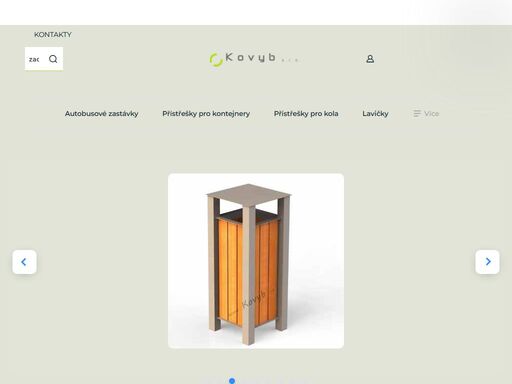This screenshot has height=384, width=512.
Task: Open the KONTAKTY link
Action: coord(53,35)
